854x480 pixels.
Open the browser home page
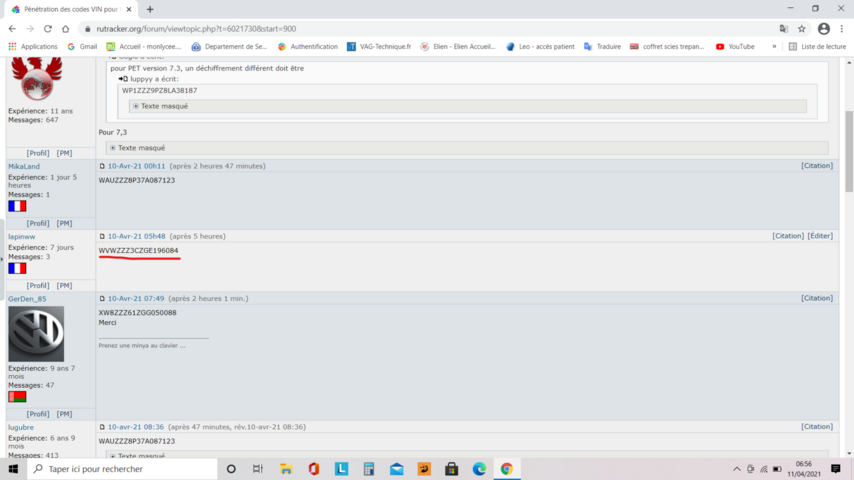click(65, 29)
